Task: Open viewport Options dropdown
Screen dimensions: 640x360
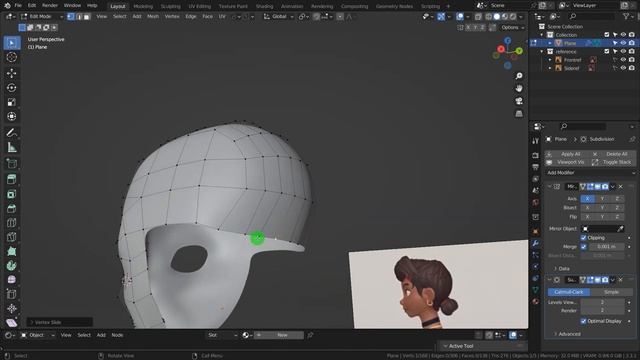Action: [513, 27]
